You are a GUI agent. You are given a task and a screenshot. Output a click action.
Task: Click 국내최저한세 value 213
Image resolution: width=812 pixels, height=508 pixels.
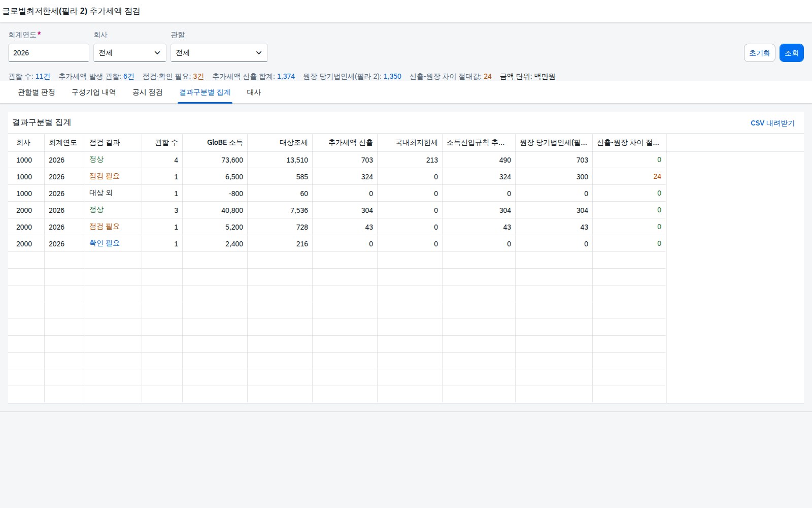tap(432, 160)
